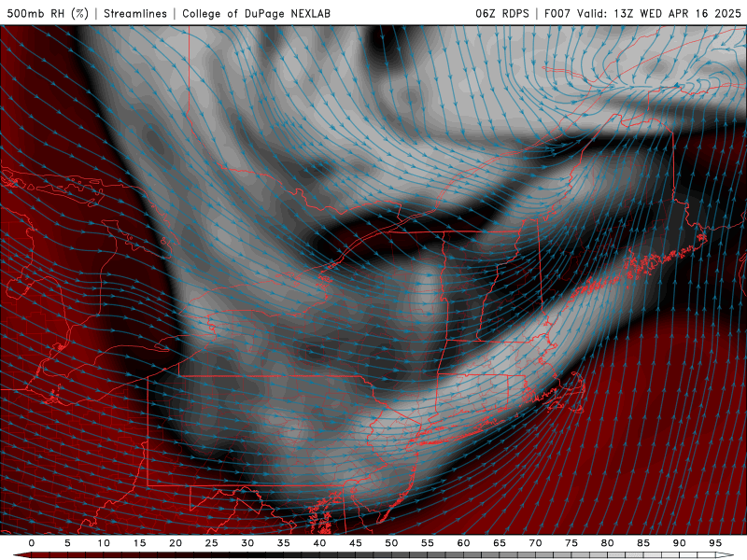Click the "F007" forecast hour text

[557, 13]
